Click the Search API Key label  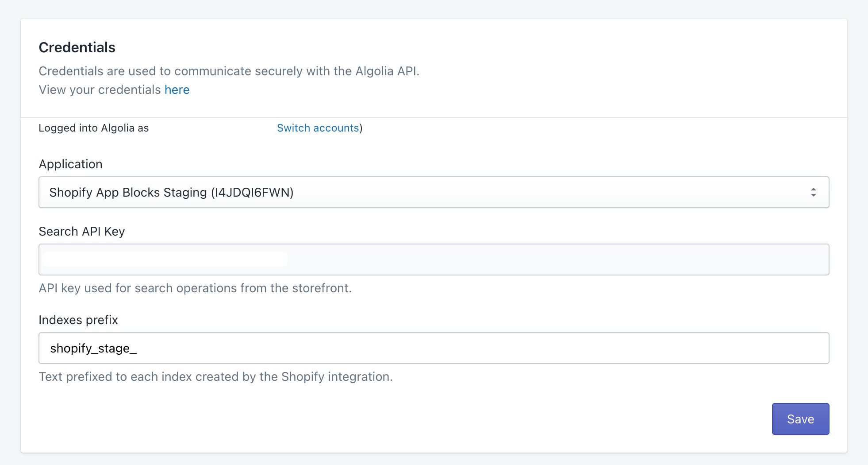click(82, 231)
